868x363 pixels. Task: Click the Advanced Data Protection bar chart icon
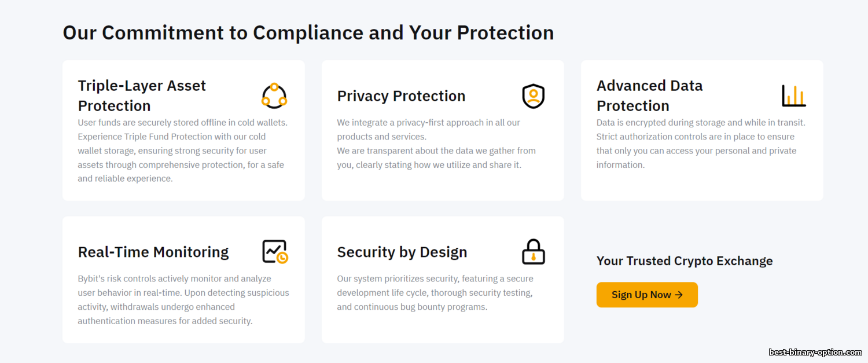coord(793,96)
